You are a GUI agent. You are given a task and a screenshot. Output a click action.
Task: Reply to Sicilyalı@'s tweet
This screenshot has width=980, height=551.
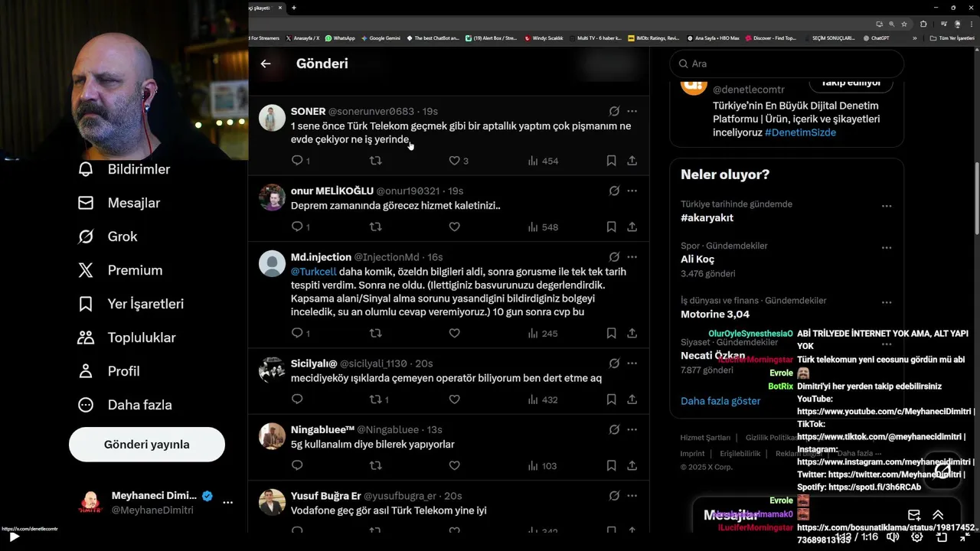pyautogui.click(x=297, y=399)
